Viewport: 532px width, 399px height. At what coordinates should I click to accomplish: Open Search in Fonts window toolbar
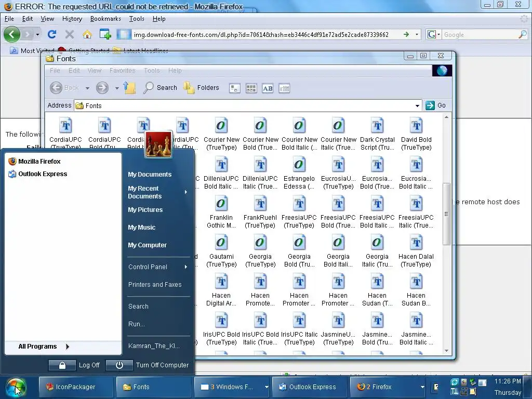click(160, 88)
